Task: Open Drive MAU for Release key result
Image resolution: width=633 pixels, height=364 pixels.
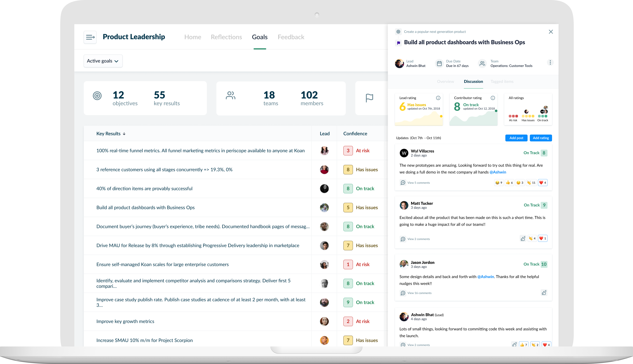Action: 198,245
